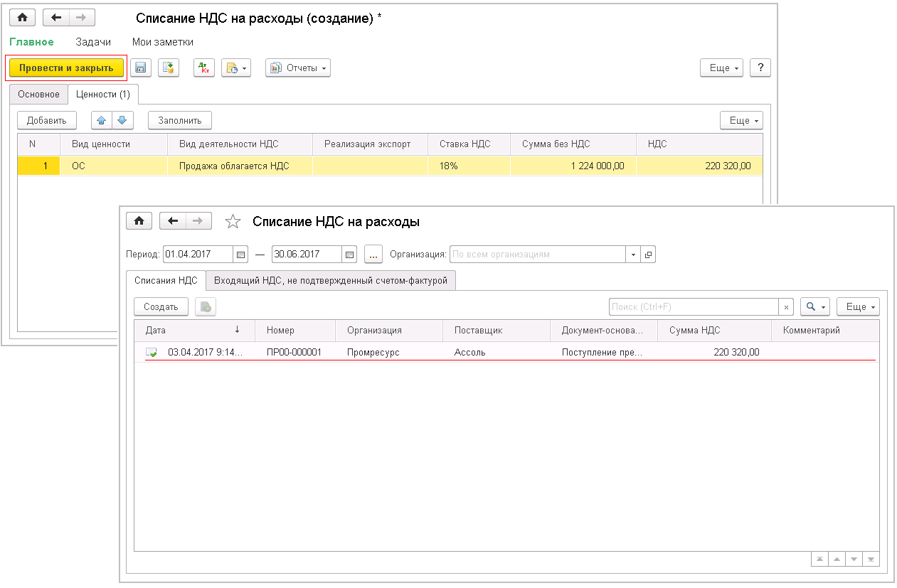Click the save document diskette icon
This screenshot has height=588, width=897.
click(x=140, y=68)
